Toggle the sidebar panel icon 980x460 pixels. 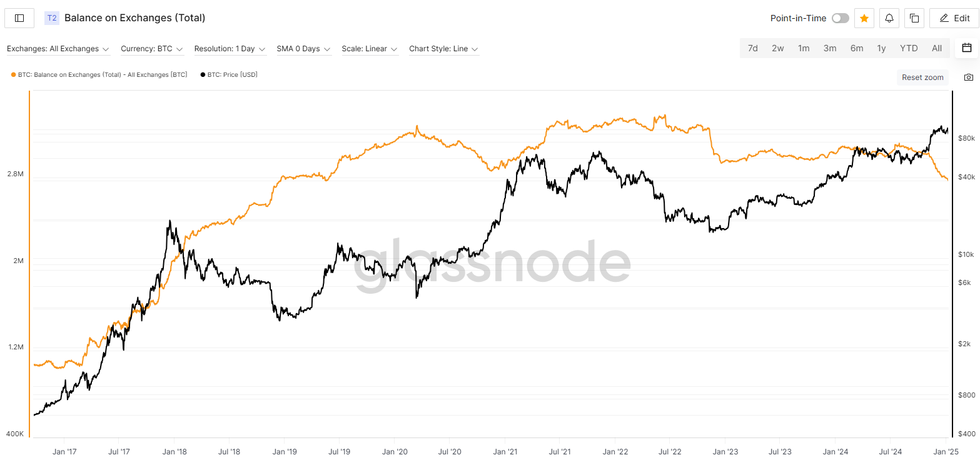pyautogui.click(x=19, y=18)
